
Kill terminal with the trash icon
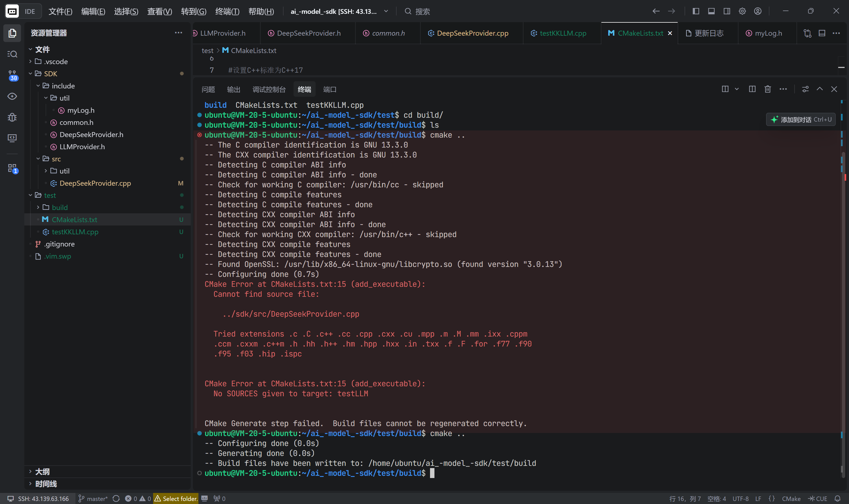[x=767, y=89]
